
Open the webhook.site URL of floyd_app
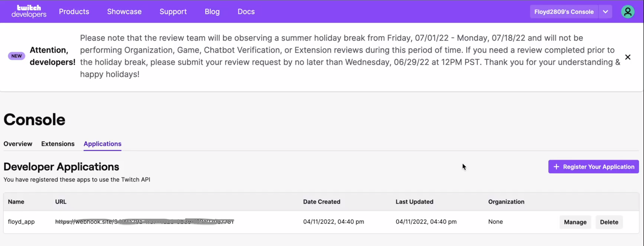tap(145, 222)
